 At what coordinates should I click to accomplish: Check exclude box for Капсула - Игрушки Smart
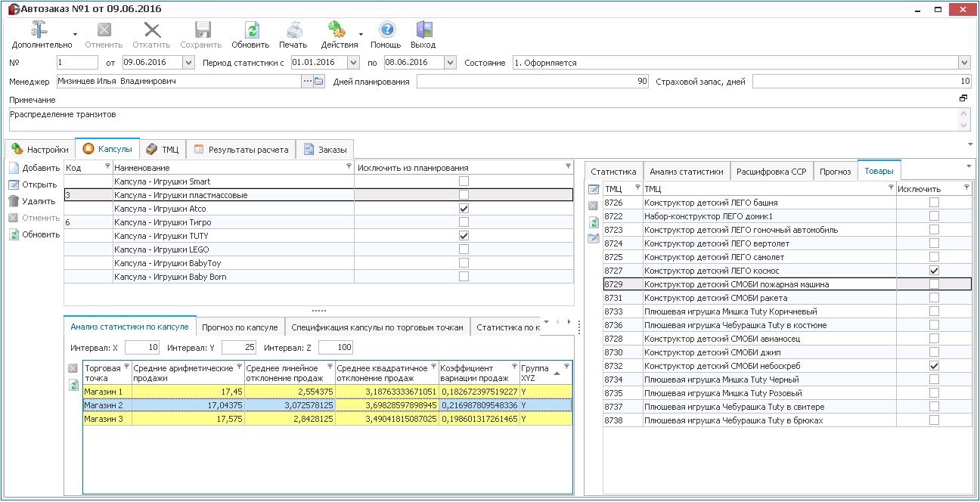(464, 181)
